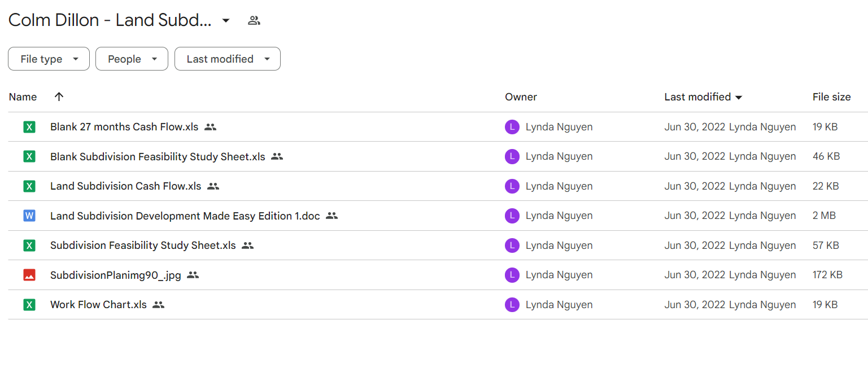868x377 pixels.
Task: Click Jun 30, 2022 date in Work Flow Chart row
Action: click(695, 305)
